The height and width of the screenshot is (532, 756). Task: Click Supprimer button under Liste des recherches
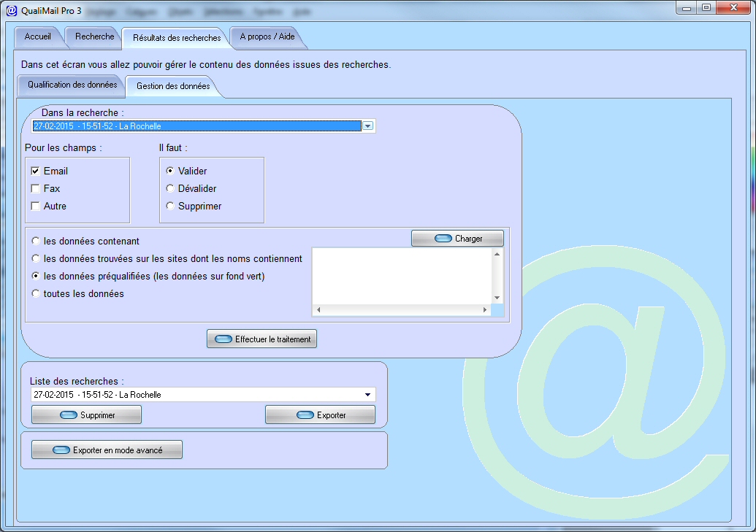[x=87, y=415]
